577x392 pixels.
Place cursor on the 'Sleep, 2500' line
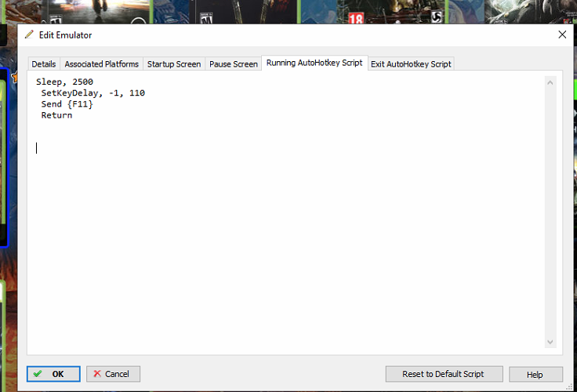coord(64,82)
